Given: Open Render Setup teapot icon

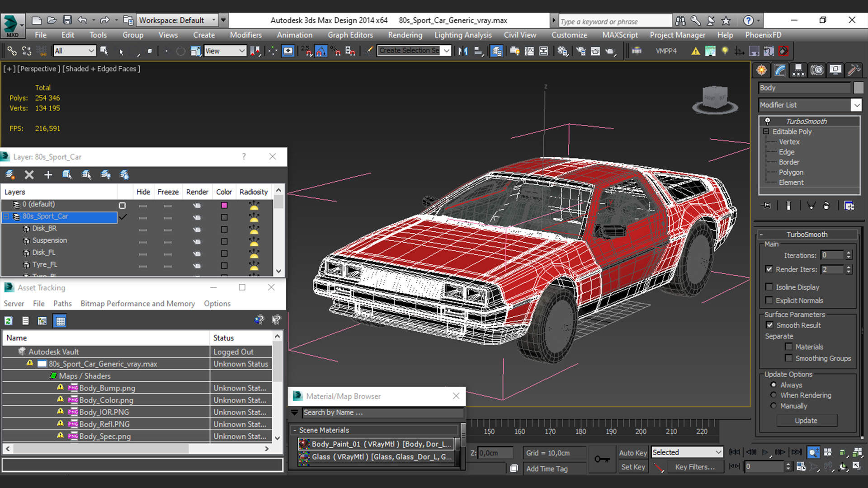Looking at the screenshot, I should pos(581,51).
